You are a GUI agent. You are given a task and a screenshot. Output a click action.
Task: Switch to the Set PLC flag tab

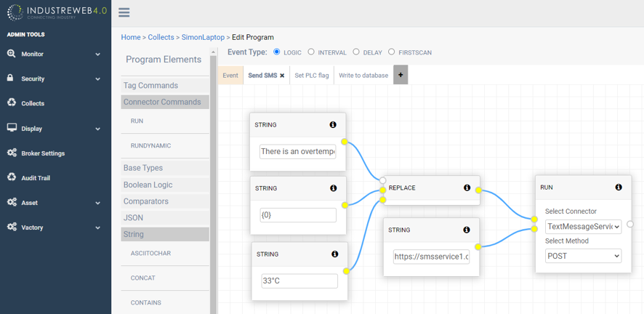coord(312,75)
